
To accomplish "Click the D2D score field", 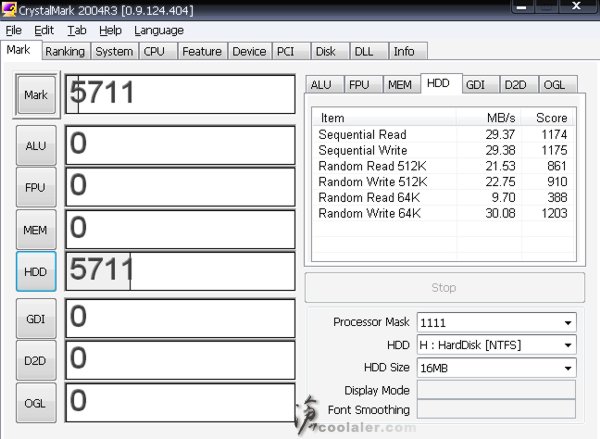I will pyautogui.click(x=181, y=360).
